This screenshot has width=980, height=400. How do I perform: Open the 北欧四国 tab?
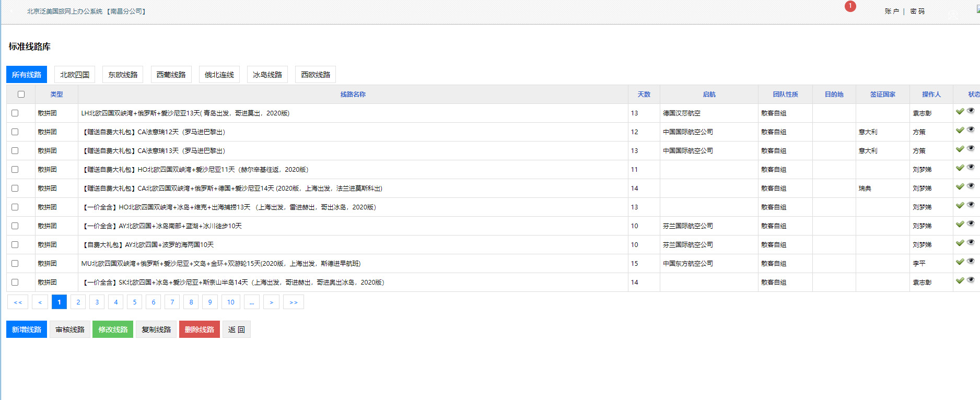75,75
